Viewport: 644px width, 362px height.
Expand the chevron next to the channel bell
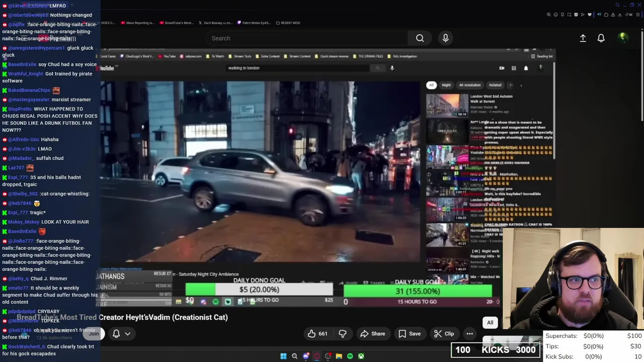(x=128, y=334)
